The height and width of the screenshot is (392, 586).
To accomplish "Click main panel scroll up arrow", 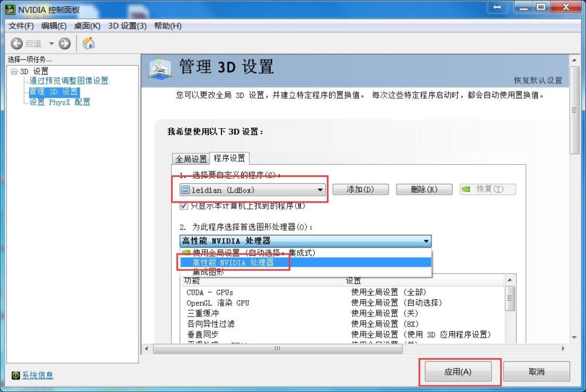I will coord(575,60).
